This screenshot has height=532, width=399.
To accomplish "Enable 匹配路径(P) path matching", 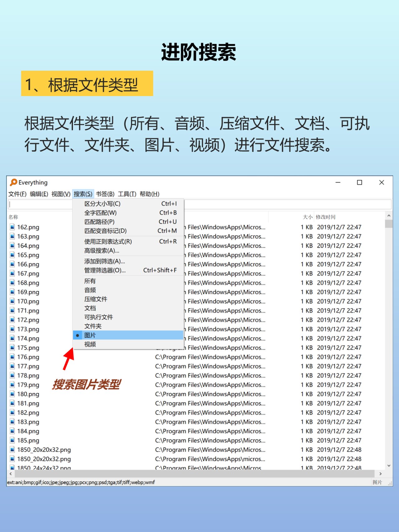I will [128, 222].
